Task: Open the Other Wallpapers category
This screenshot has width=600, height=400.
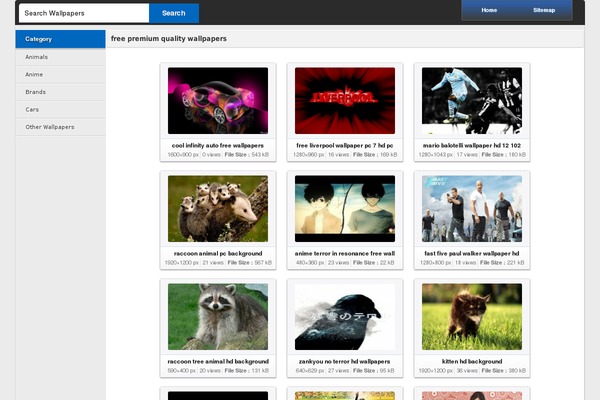Action: tap(60, 127)
